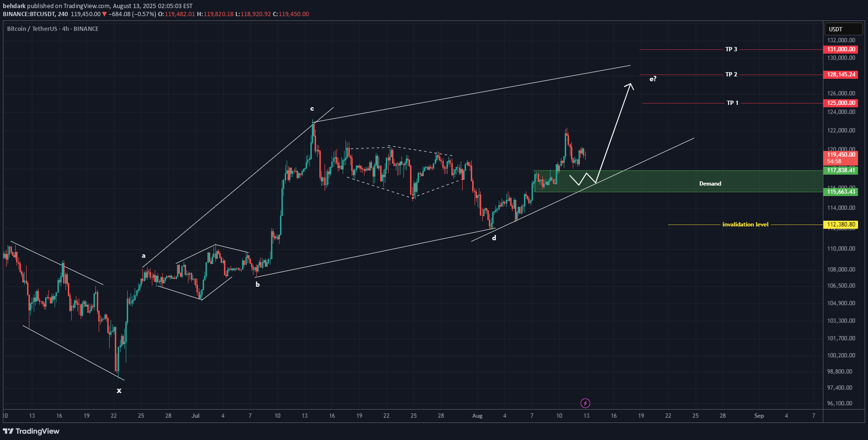
Task: Click the wave label b
Action: (x=258, y=284)
